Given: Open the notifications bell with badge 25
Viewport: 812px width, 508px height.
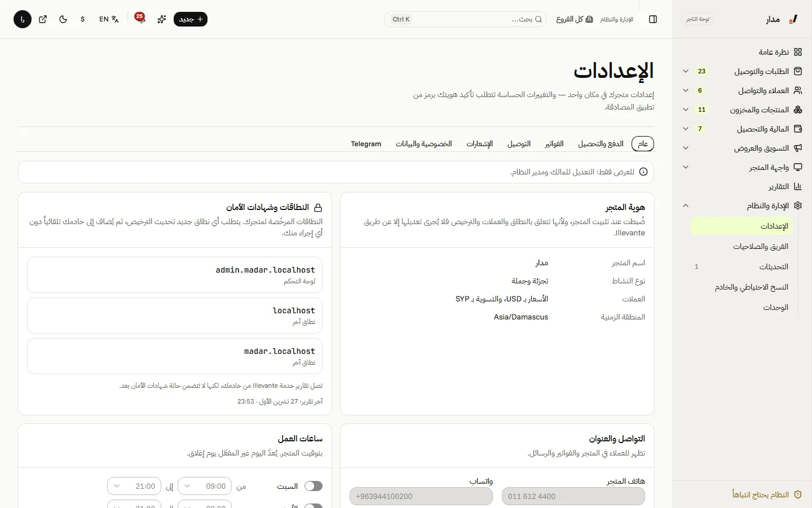Looking at the screenshot, I should (x=140, y=19).
